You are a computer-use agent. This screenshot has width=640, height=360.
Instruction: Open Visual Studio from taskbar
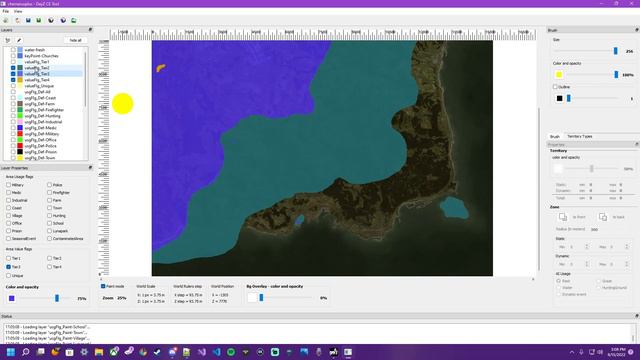coord(202,352)
